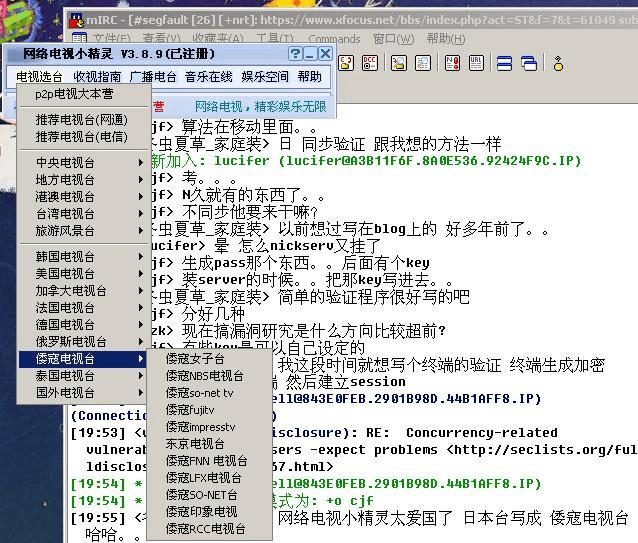Click the search/finder toolbar icon next to log files

click(x=423, y=63)
